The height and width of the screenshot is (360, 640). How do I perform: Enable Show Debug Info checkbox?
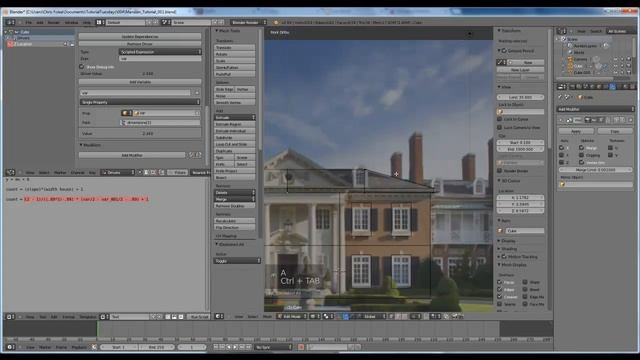point(82,67)
